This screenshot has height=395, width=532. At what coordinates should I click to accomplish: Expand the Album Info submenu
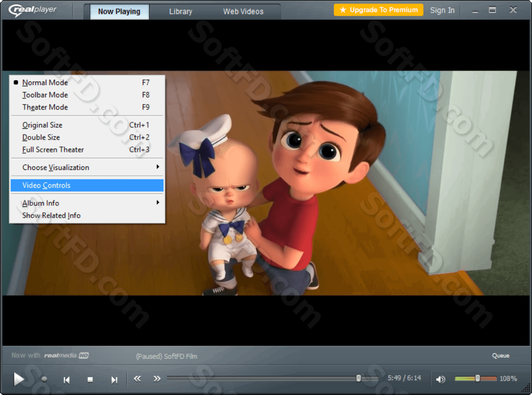point(87,203)
